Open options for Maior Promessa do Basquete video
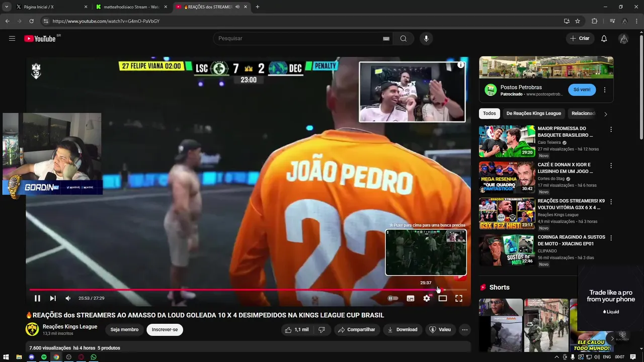The image size is (644, 362). point(611,130)
